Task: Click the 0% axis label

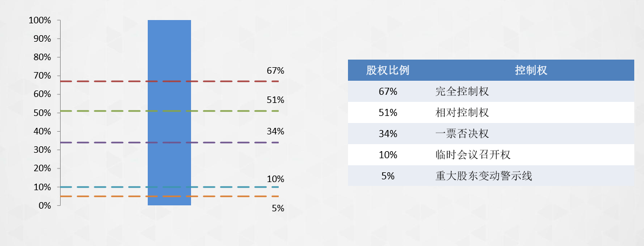Action: (x=44, y=205)
